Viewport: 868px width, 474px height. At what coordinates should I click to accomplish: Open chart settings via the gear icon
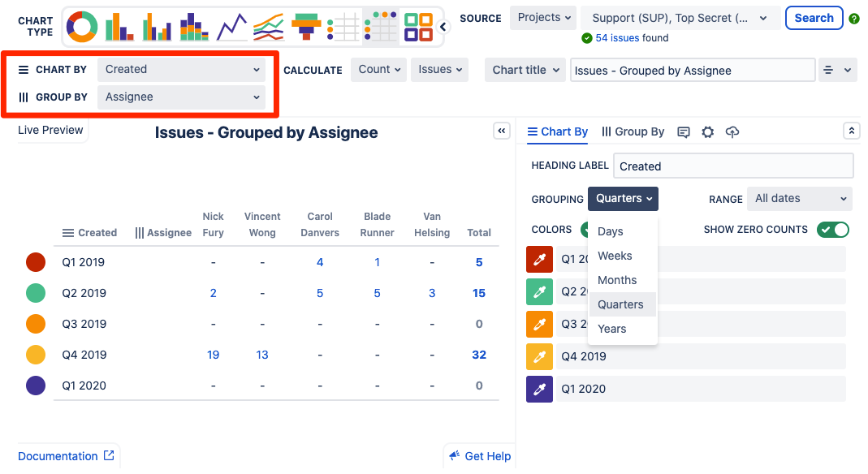(x=707, y=131)
